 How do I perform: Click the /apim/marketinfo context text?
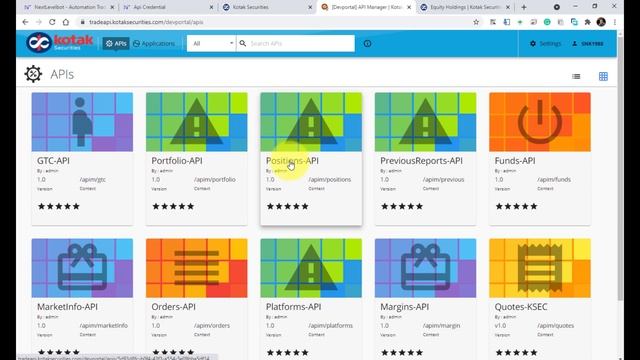104,326
